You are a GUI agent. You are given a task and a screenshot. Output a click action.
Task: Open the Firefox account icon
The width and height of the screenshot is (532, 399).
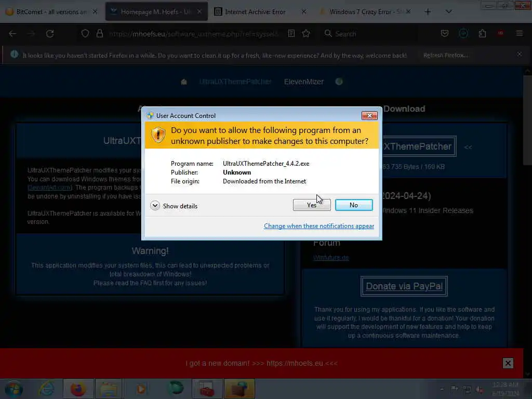(x=463, y=33)
